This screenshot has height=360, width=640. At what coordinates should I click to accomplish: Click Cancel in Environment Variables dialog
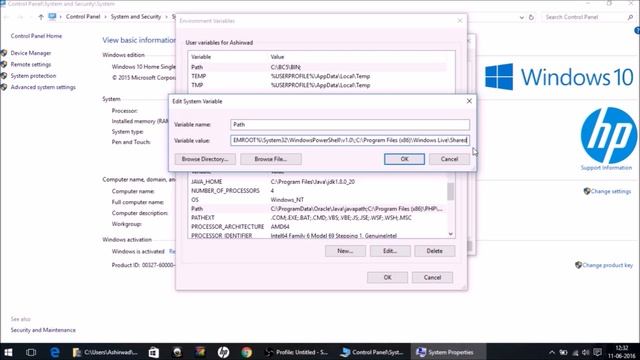click(x=432, y=278)
